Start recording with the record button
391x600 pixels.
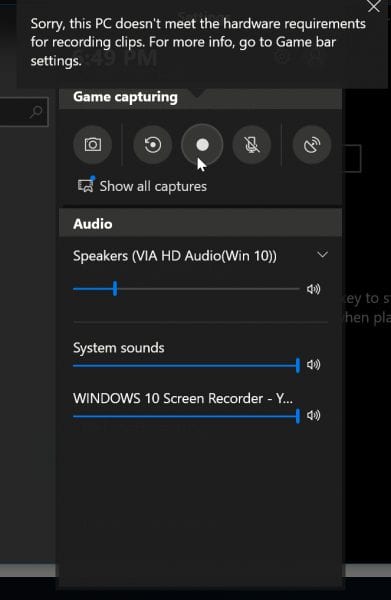coord(202,145)
